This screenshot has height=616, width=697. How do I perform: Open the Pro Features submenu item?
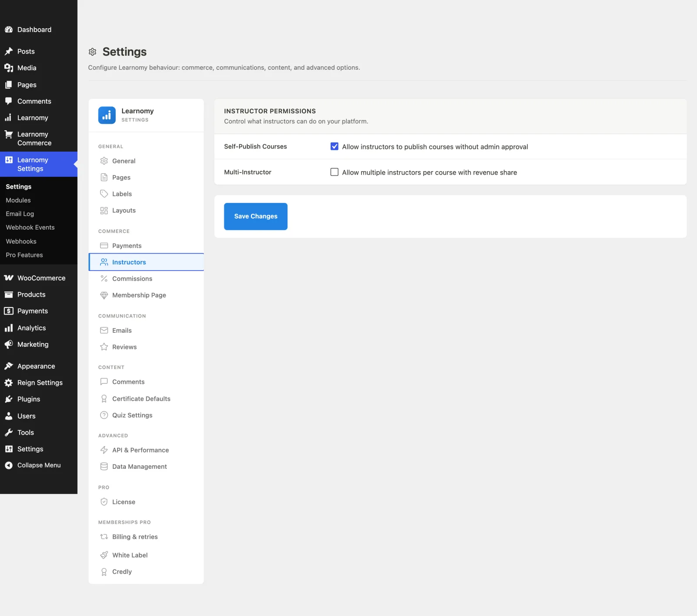24,255
